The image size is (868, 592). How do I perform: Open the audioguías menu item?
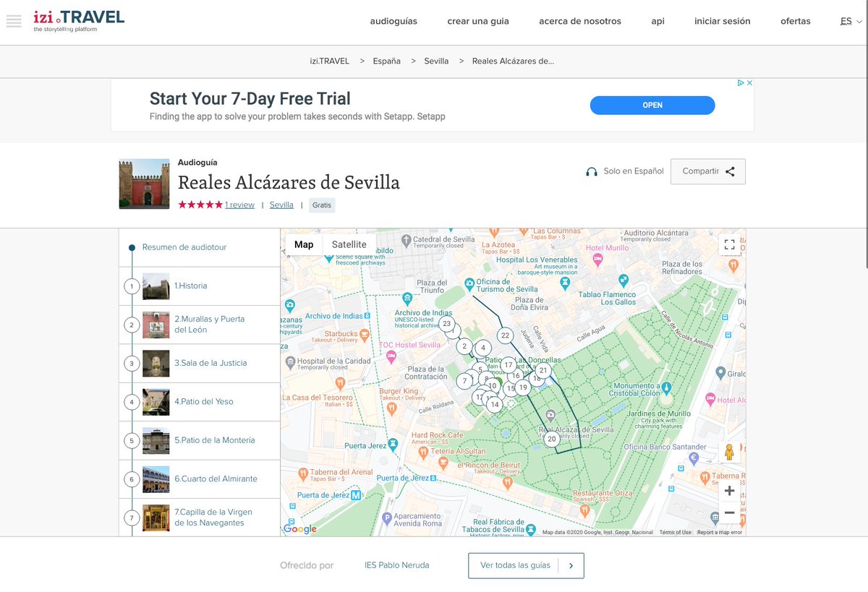393,21
